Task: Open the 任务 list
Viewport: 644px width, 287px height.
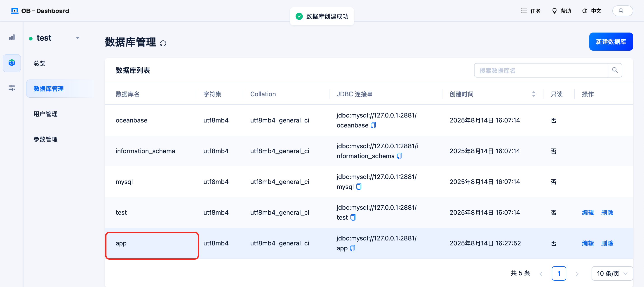Action: click(x=531, y=11)
